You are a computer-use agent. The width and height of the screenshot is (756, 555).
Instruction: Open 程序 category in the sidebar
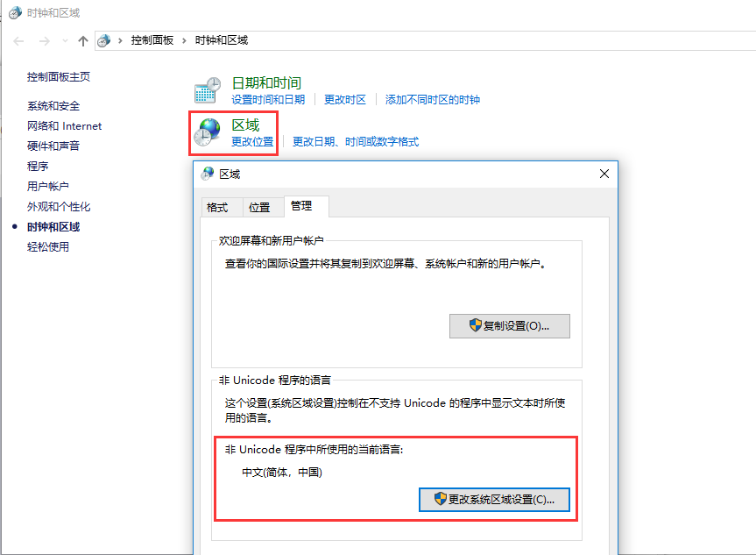pos(38,166)
